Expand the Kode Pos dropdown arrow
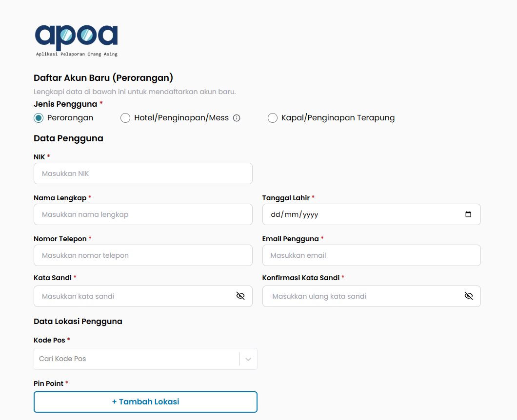 click(248, 359)
